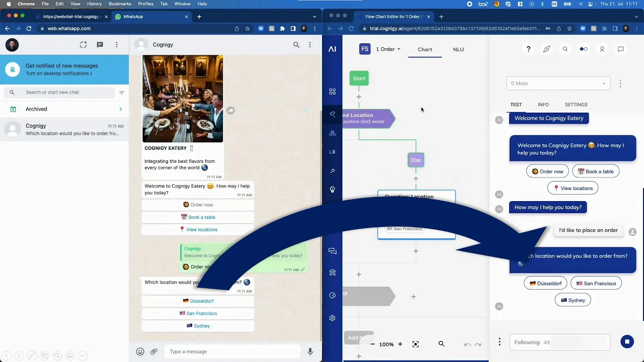Open input options dots beside Following field

[x=500, y=342]
